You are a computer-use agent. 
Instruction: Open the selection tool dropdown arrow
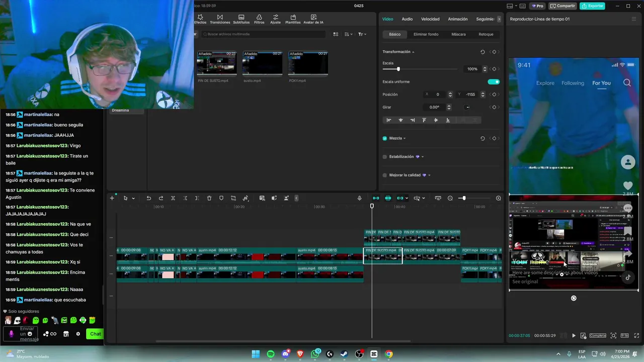click(133, 199)
